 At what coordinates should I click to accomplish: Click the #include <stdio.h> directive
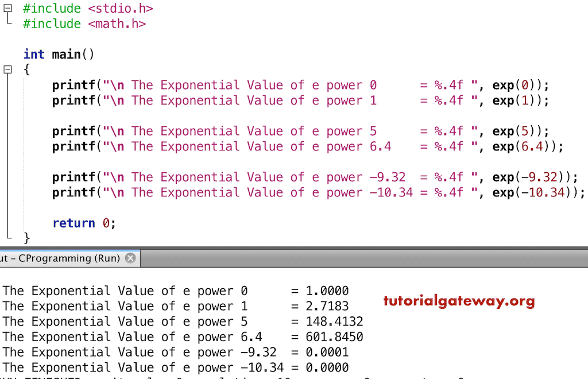click(x=86, y=8)
